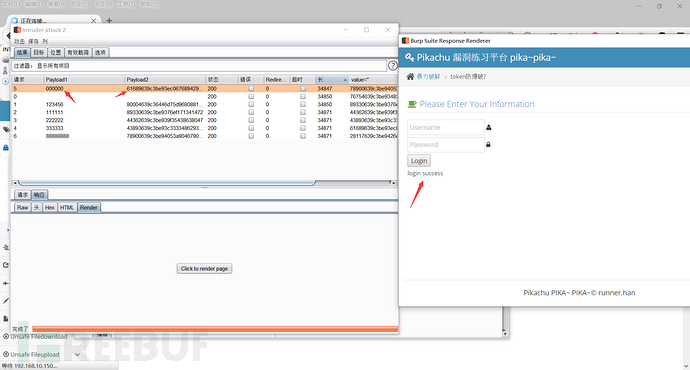Switch to the 目标 tab

39,52
